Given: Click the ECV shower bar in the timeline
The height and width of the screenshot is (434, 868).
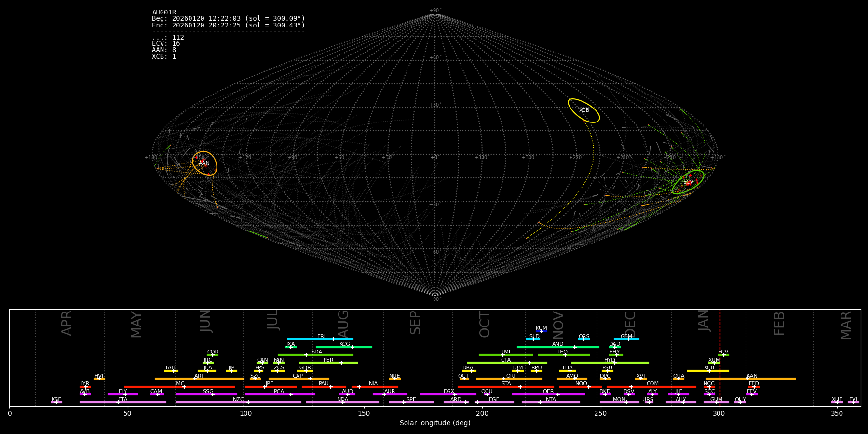Looking at the screenshot, I should point(723,355).
